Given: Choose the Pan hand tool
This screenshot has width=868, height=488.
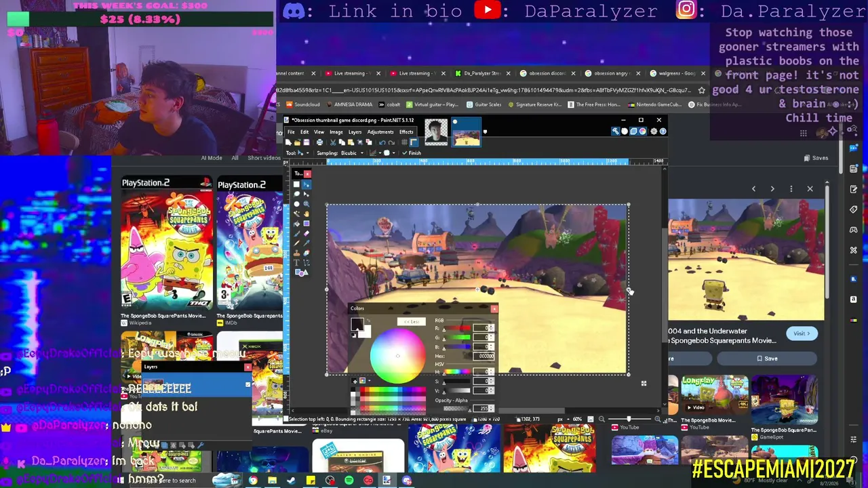Looking at the screenshot, I should click(307, 213).
